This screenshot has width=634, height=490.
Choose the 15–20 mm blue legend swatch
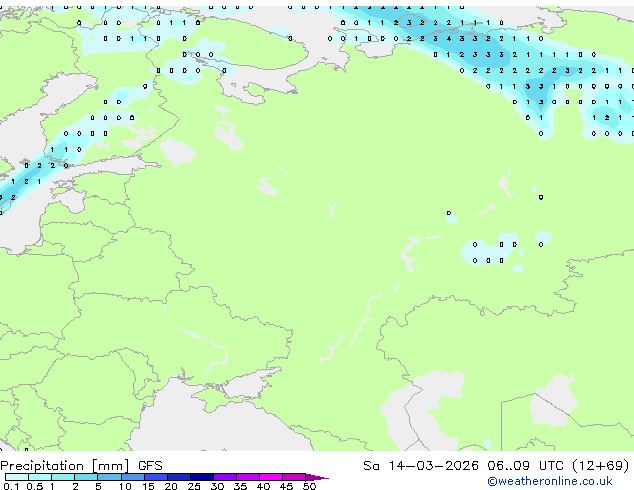pos(155,477)
